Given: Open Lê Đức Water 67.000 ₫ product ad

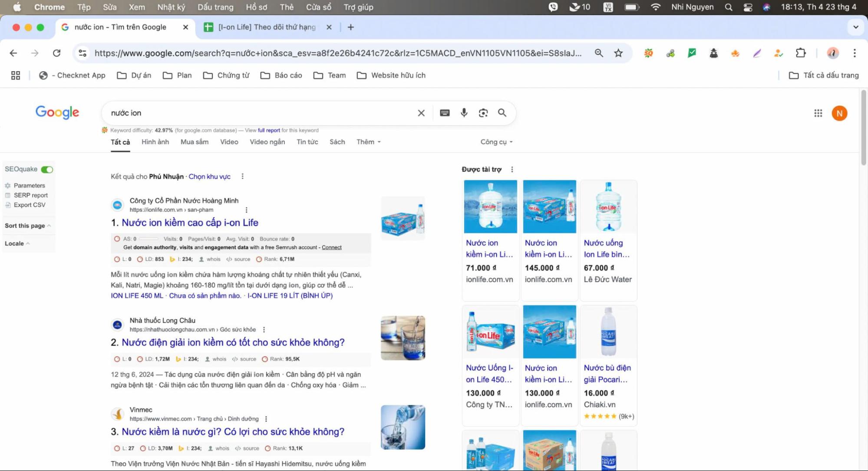Looking at the screenshot, I should [x=608, y=240].
